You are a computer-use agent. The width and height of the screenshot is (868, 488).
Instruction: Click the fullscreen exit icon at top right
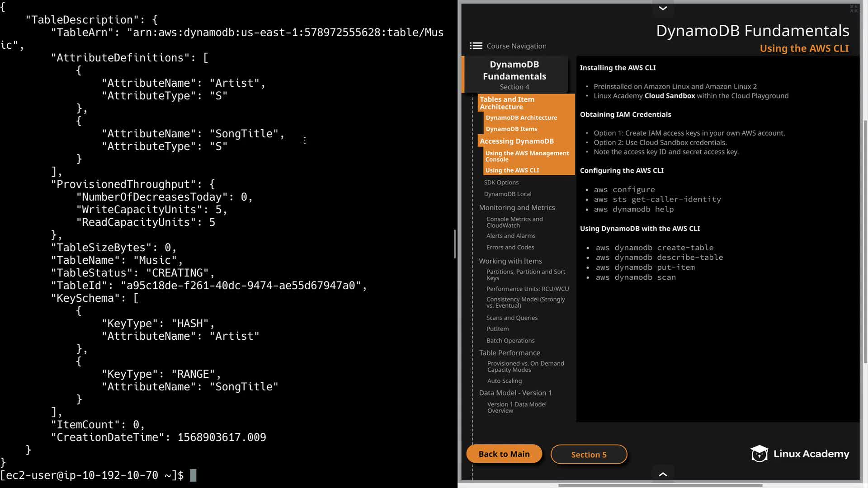[x=854, y=9]
